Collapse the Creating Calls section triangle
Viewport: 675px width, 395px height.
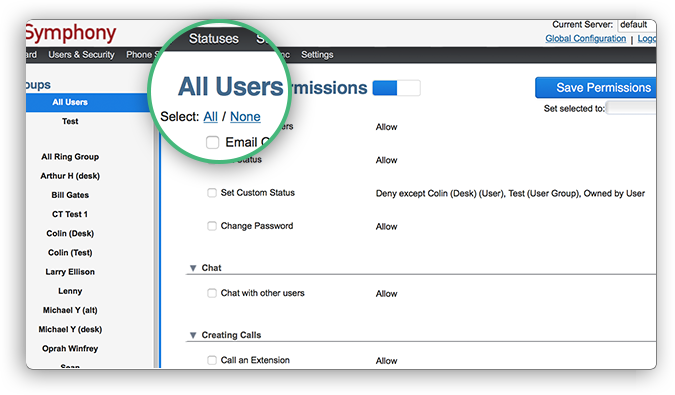[193, 335]
